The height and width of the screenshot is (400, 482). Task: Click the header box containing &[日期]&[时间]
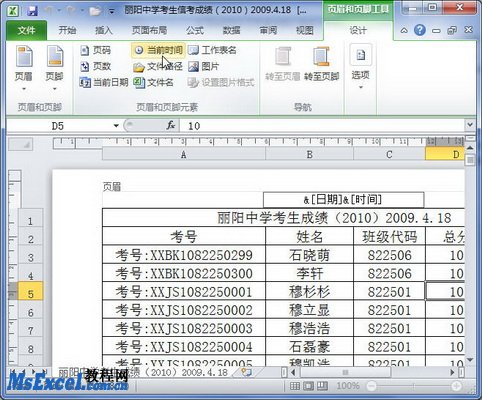tap(343, 200)
